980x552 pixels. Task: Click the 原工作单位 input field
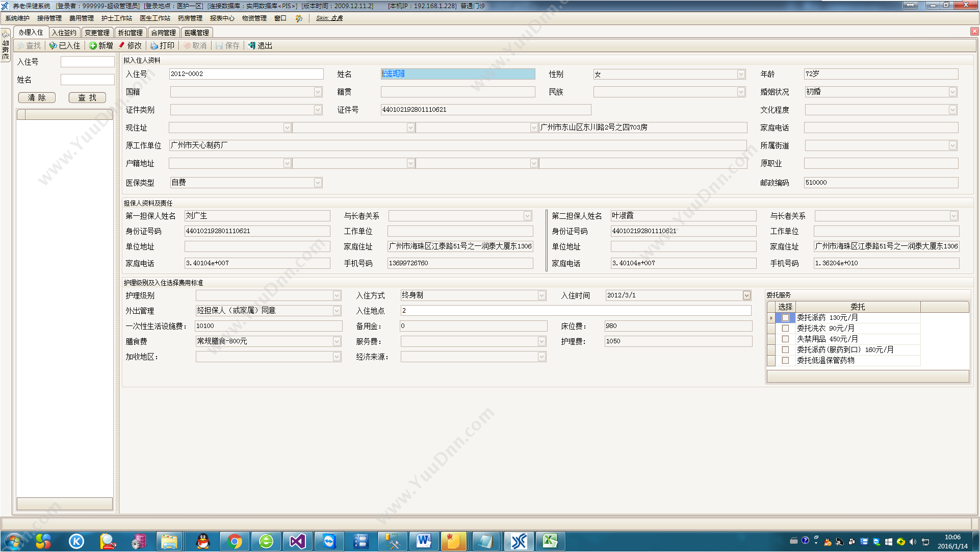(458, 145)
